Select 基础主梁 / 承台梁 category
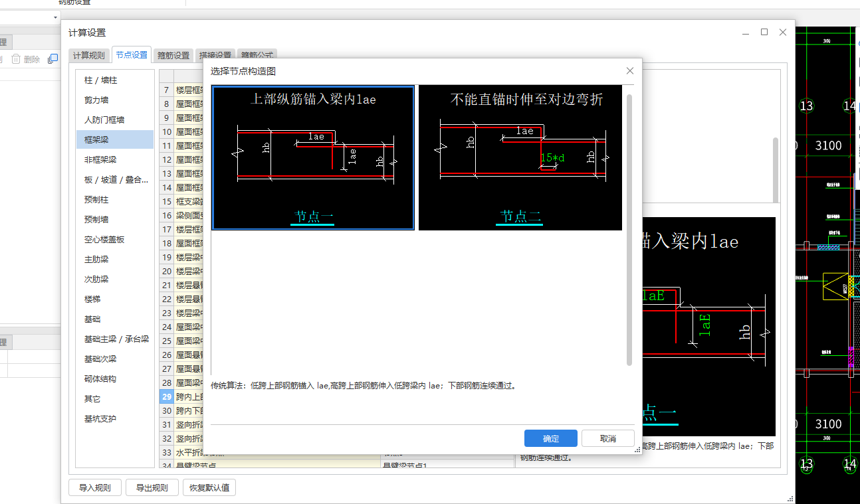Viewport: 860px width, 504px height. (114, 339)
